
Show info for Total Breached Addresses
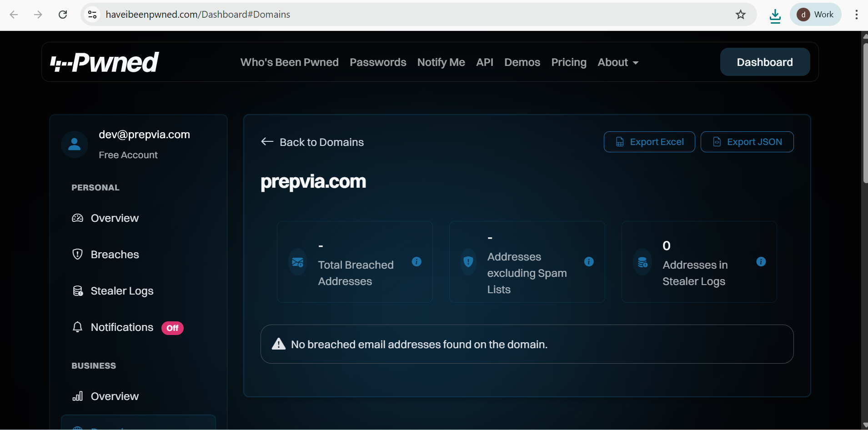coord(416,262)
